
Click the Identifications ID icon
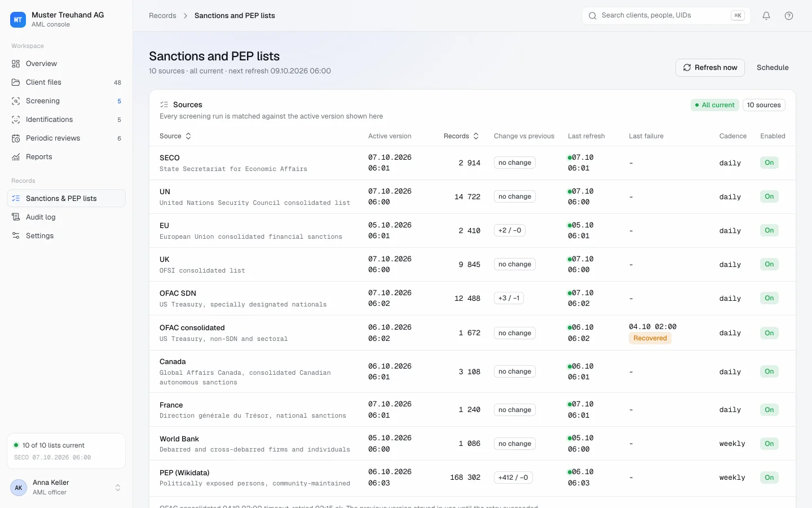click(x=16, y=120)
